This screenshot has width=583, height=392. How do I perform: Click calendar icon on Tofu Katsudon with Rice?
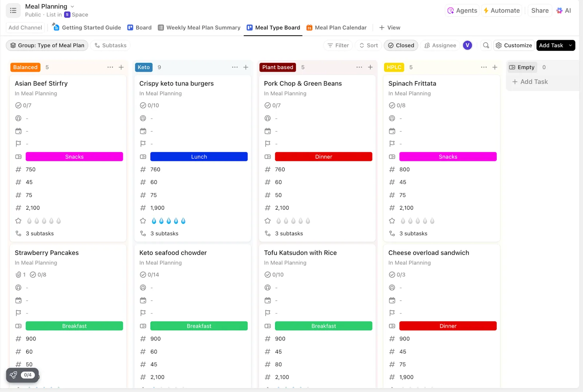(268, 301)
